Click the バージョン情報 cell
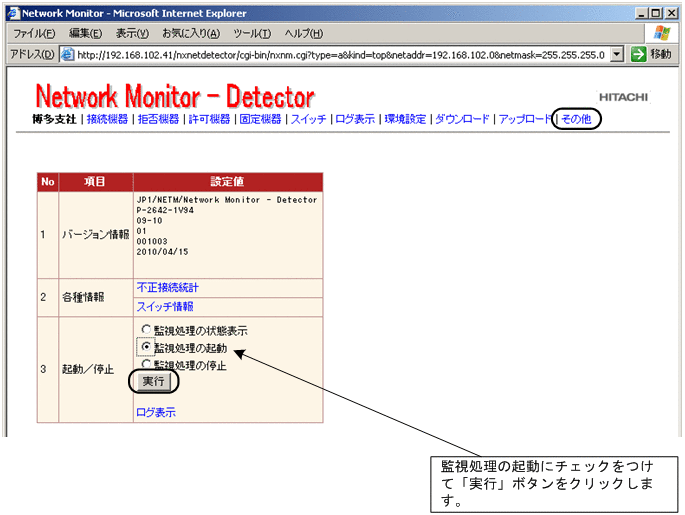 [x=96, y=235]
